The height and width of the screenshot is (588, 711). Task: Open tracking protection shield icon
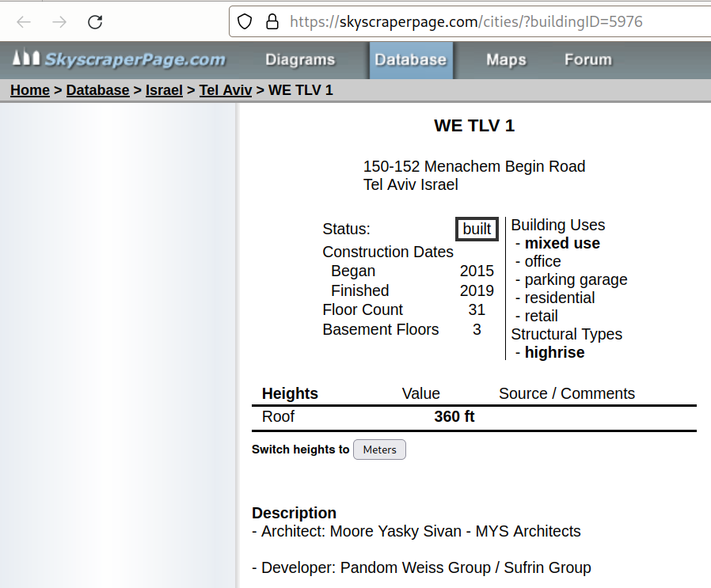coord(245,21)
